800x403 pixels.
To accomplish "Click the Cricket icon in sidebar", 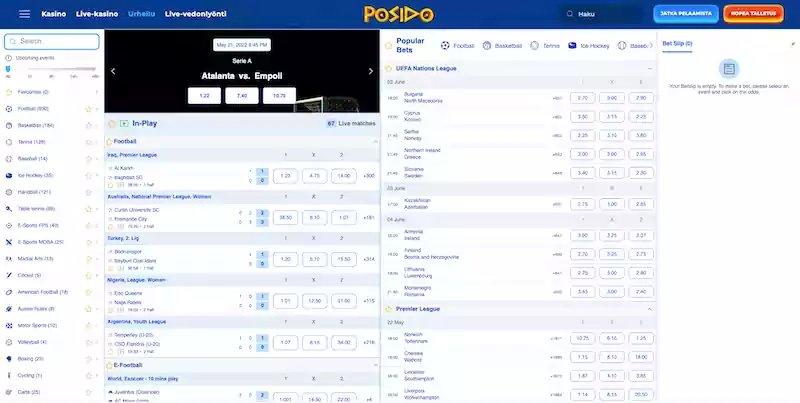I will (9, 275).
